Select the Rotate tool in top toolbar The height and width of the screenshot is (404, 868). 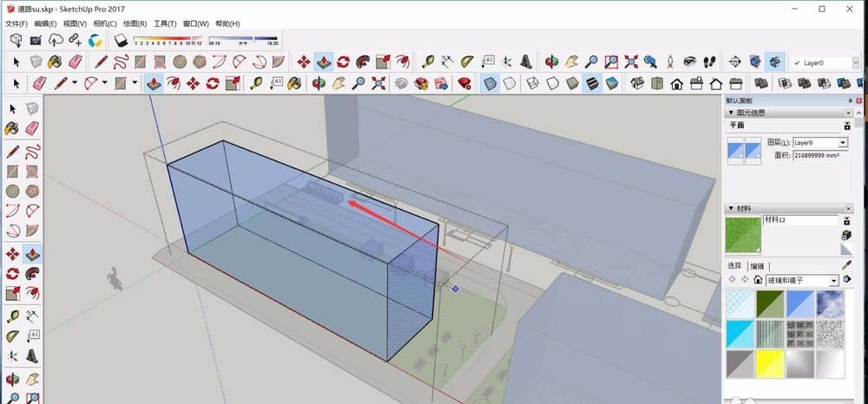click(x=343, y=62)
